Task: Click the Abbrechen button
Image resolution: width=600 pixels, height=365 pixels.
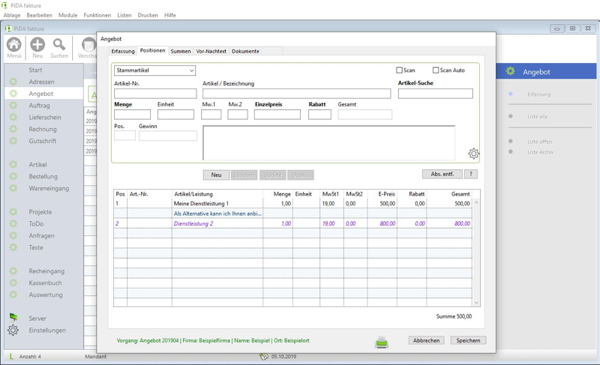Action: [x=426, y=341]
